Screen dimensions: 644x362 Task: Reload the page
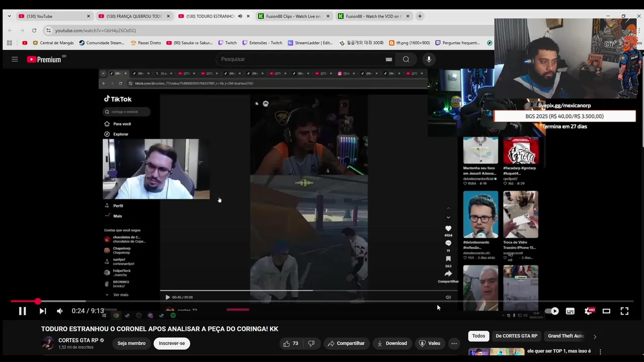34,30
